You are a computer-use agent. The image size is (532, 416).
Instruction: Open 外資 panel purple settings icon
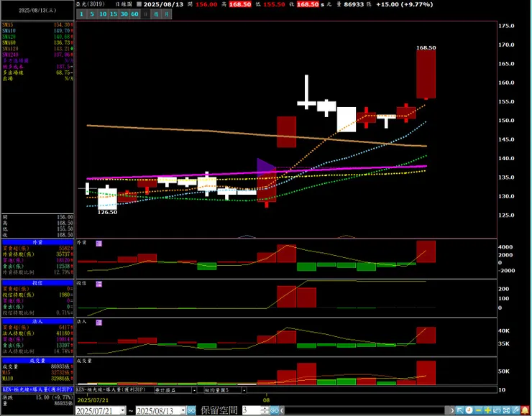pyautogui.click(x=98, y=244)
